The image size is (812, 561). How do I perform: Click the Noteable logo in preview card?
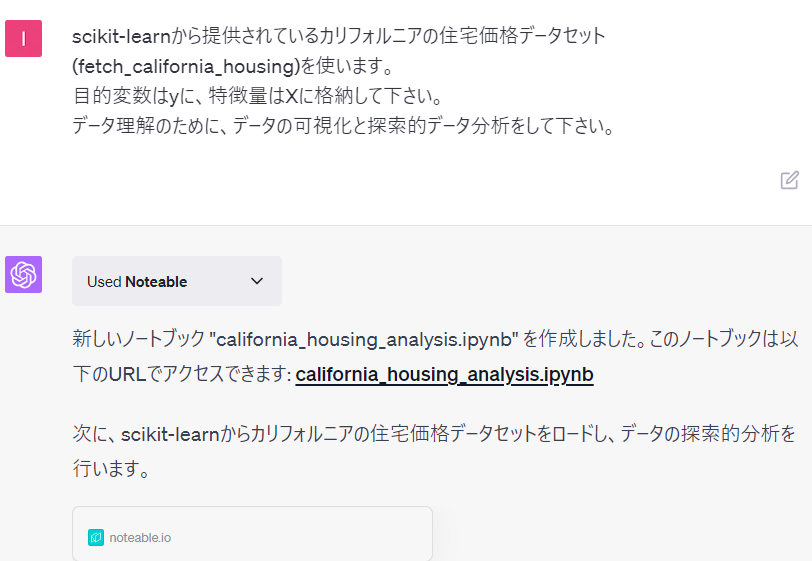pos(96,537)
